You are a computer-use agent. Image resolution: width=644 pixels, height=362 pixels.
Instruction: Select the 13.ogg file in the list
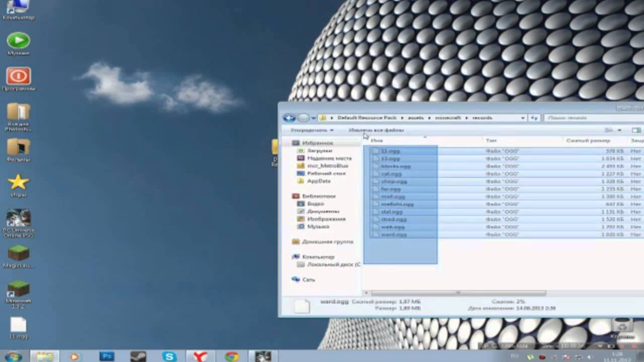click(390, 158)
